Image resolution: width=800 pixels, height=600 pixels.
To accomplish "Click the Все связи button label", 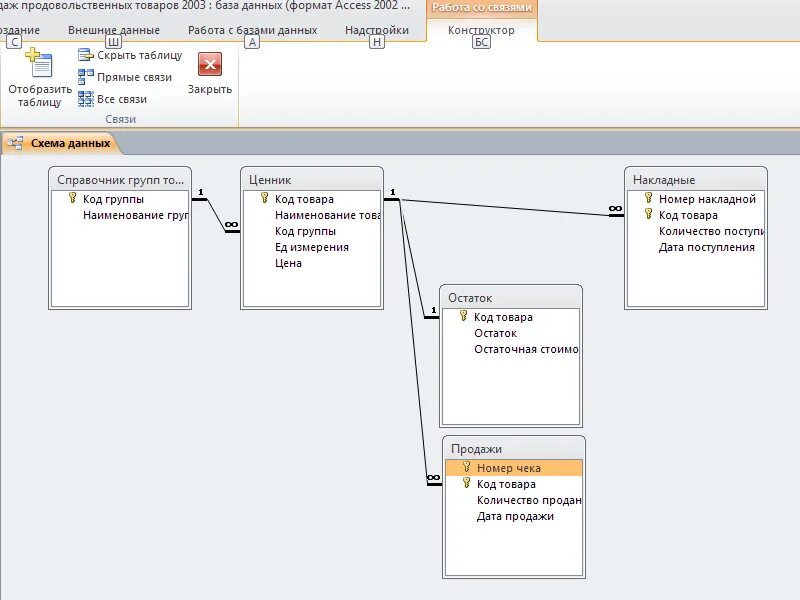I will [122, 99].
